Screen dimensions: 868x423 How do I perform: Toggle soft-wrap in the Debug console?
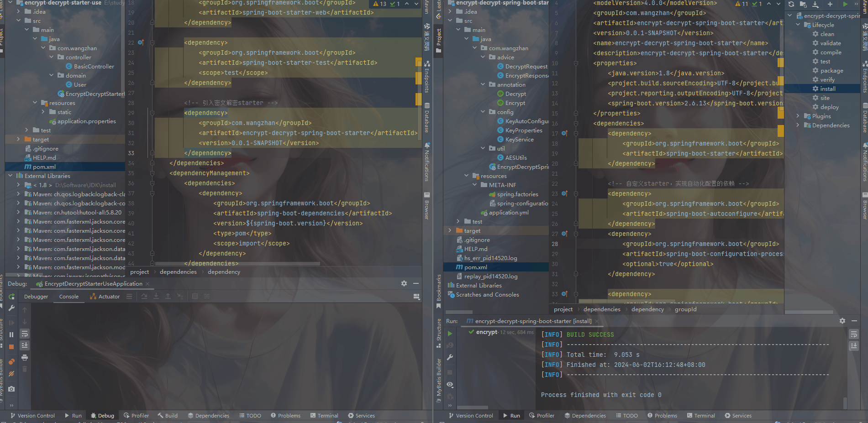tap(25, 334)
